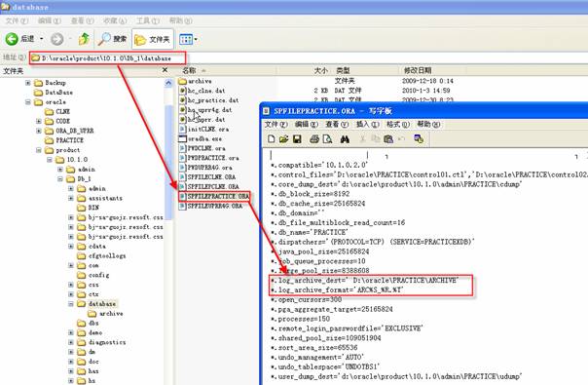Collapse the product folder node
This screenshot has width=588, height=385.
(x=39, y=150)
